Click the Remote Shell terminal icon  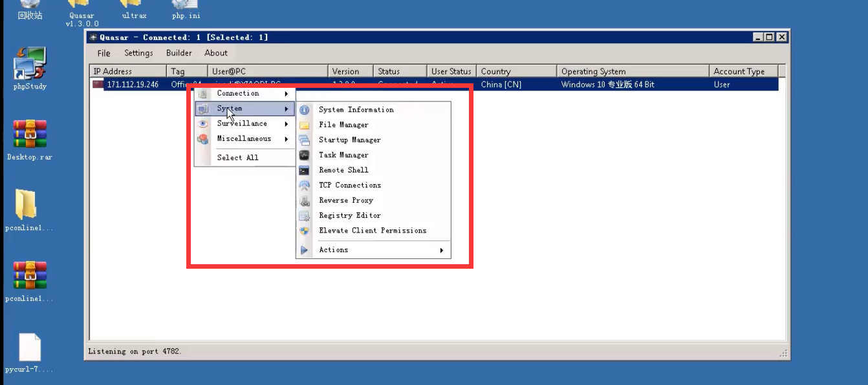tap(305, 171)
